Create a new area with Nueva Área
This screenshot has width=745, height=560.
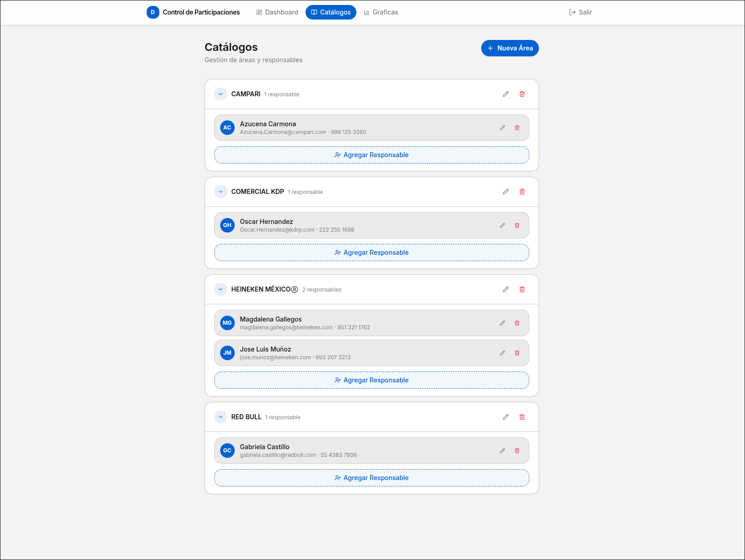[510, 48]
